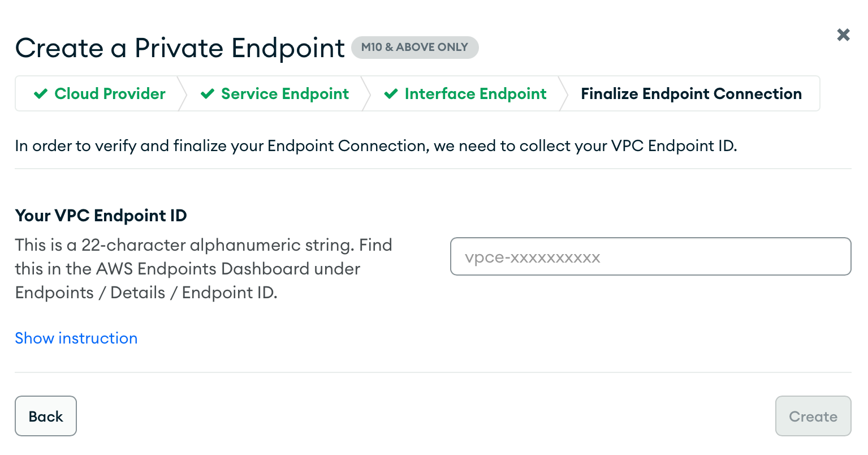Screen dimensions: 868x455
Task: Select the Service Endpoint step
Action: pos(284,93)
